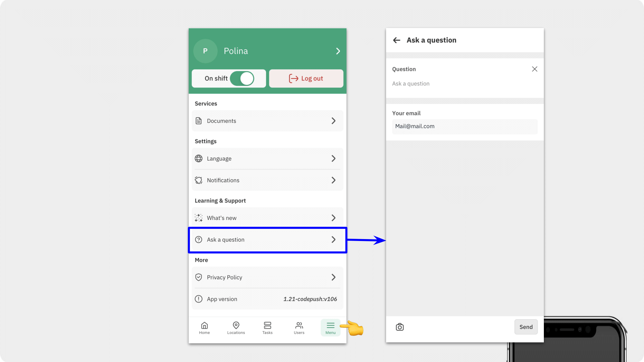This screenshot has width=644, height=362.
Task: Tap the Notifications bell icon
Action: (x=198, y=180)
